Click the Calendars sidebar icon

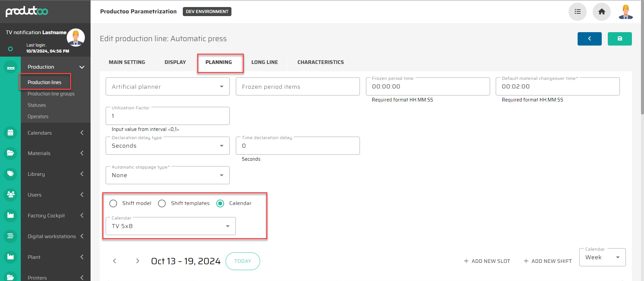[x=10, y=133]
